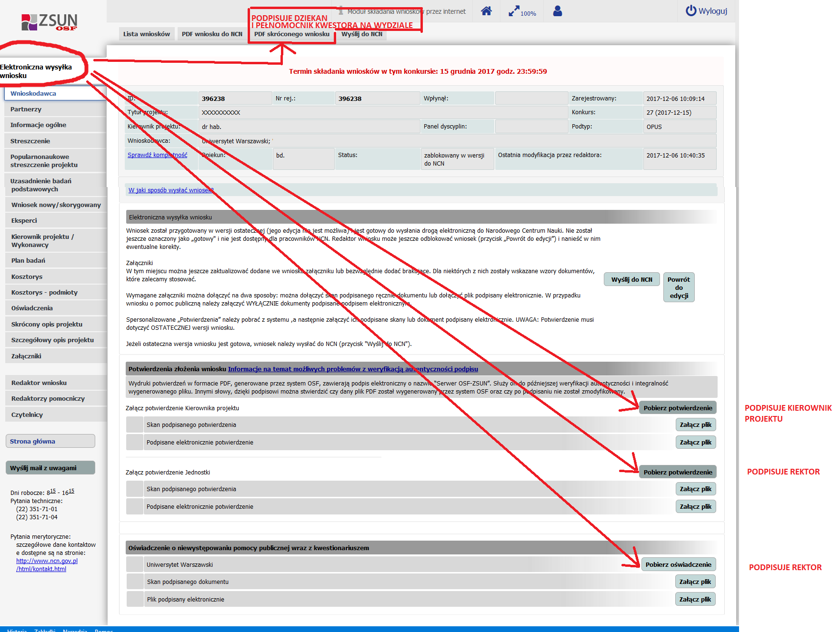Open the ncn.gov.pl kontakt link
The width and height of the screenshot is (840, 632).
[47, 565]
